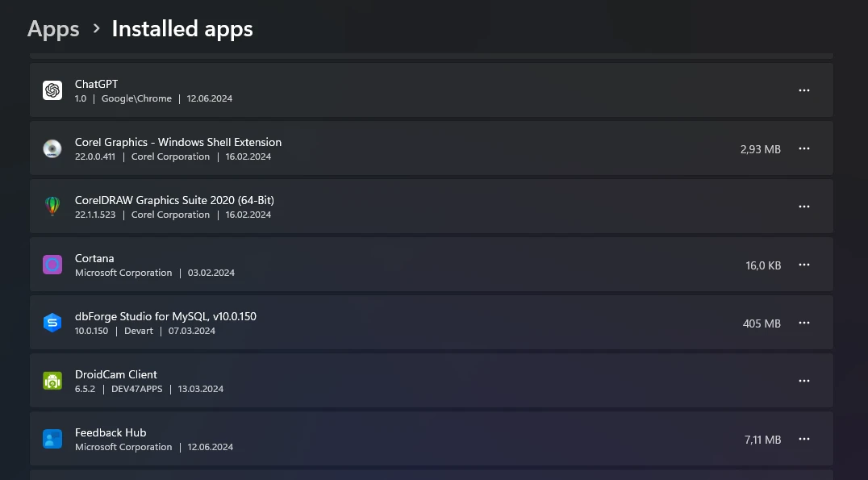The height and width of the screenshot is (480, 868).
Task: Click the dbForge Studio for MySQL icon
Action: coord(52,323)
